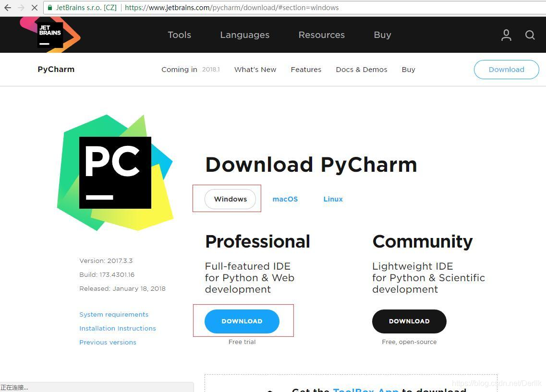Open the Tools menu
Image resolution: width=546 pixels, height=392 pixels.
pos(179,35)
